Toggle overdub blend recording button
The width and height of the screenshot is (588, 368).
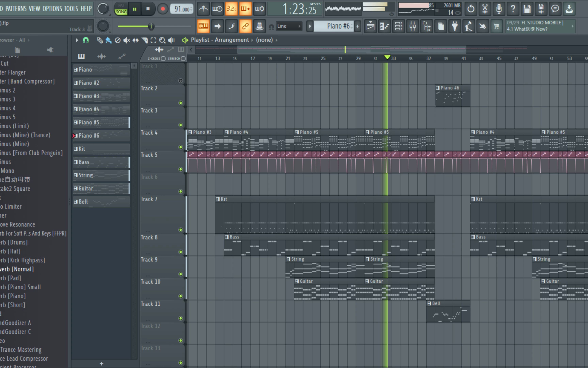pyautogui.click(x=245, y=9)
